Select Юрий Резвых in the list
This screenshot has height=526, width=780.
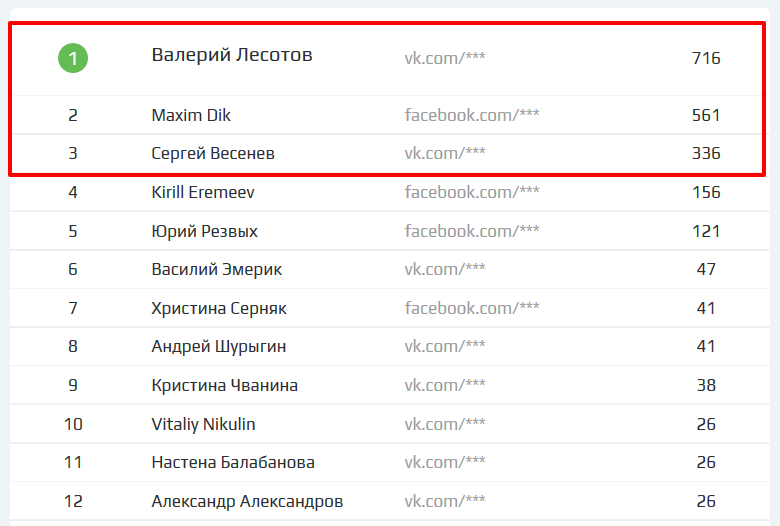point(204,231)
